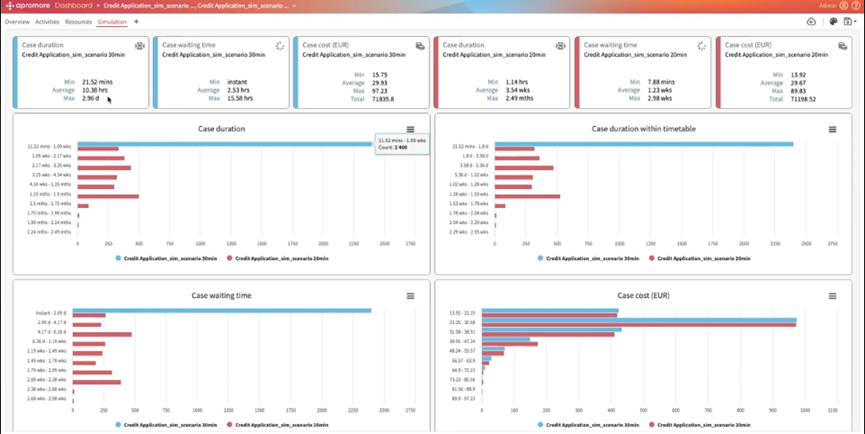
Task: Click the coins icon on 20min Case cost card
Action: [842, 46]
